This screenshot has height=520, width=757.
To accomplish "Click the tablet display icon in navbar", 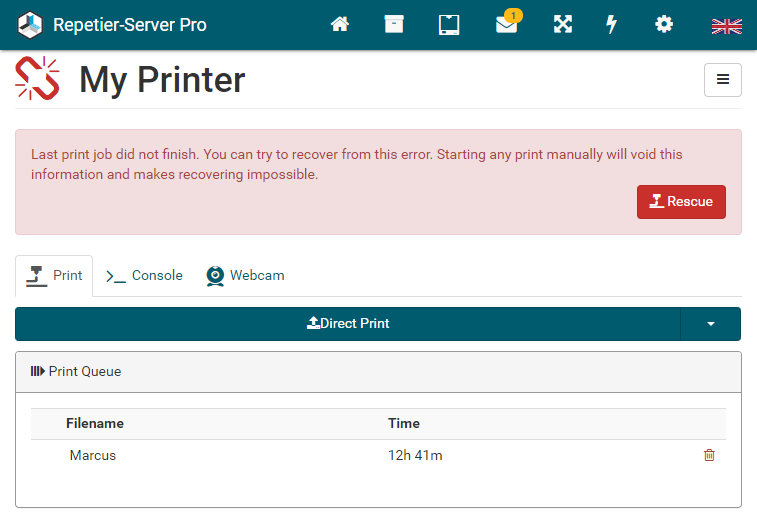I will [449, 25].
